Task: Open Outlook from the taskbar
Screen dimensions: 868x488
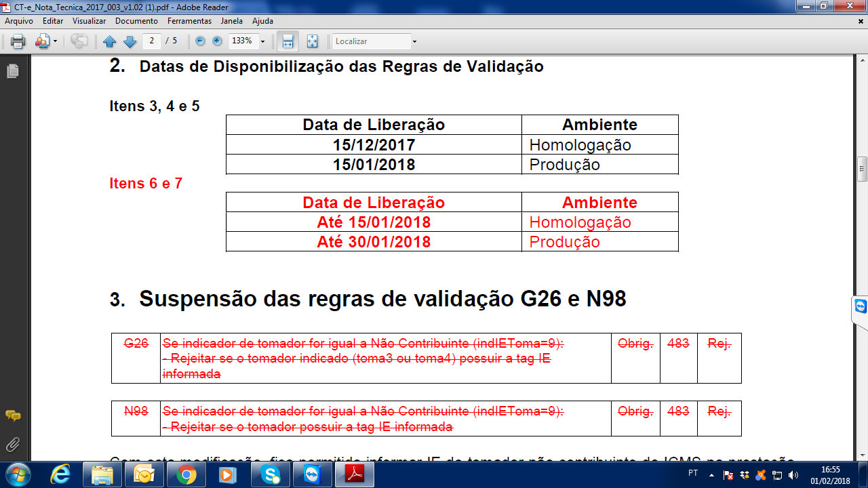Action: click(145, 474)
